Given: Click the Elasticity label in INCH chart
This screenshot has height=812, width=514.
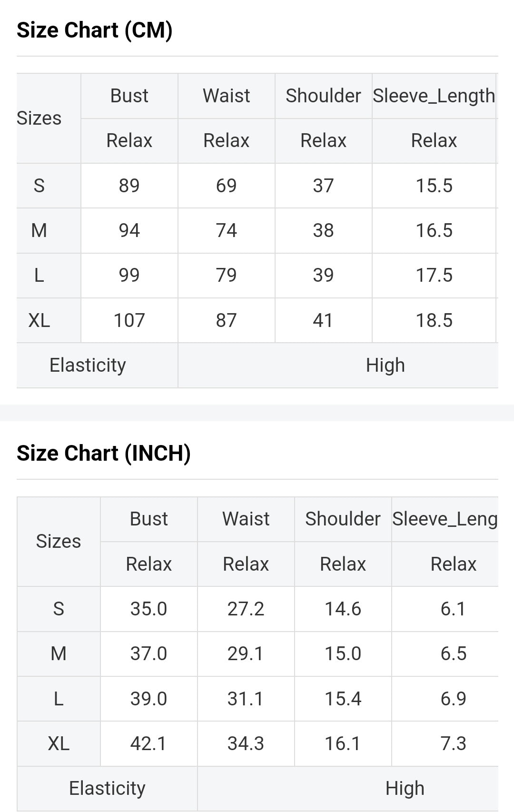Looking at the screenshot, I should click(x=107, y=788).
